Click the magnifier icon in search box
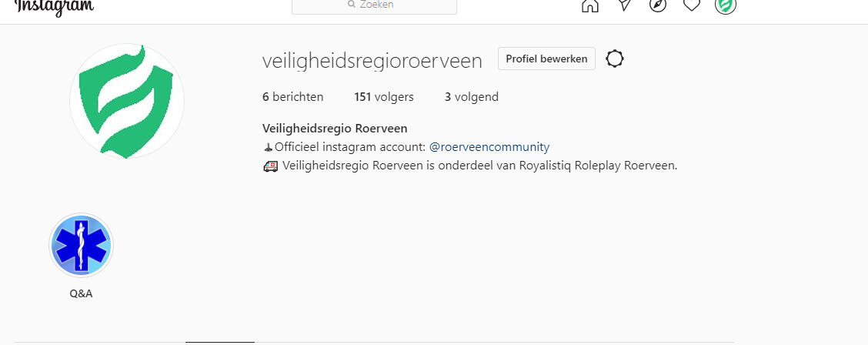The height and width of the screenshot is (345, 868). (x=351, y=5)
